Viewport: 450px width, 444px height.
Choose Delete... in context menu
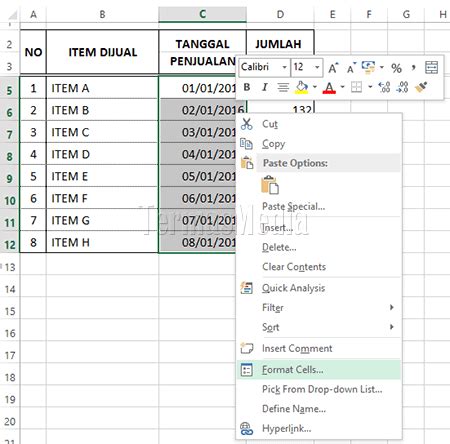(x=319, y=247)
